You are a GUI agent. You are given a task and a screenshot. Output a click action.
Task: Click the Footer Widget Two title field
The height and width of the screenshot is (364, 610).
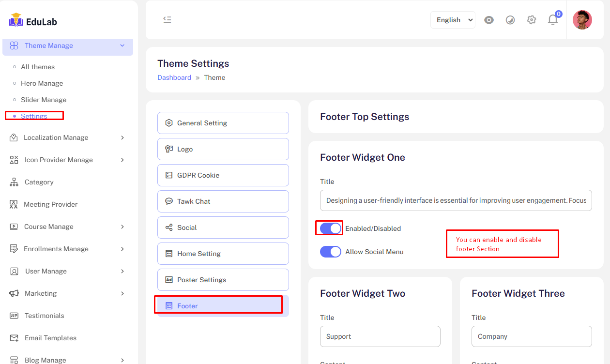click(x=380, y=336)
